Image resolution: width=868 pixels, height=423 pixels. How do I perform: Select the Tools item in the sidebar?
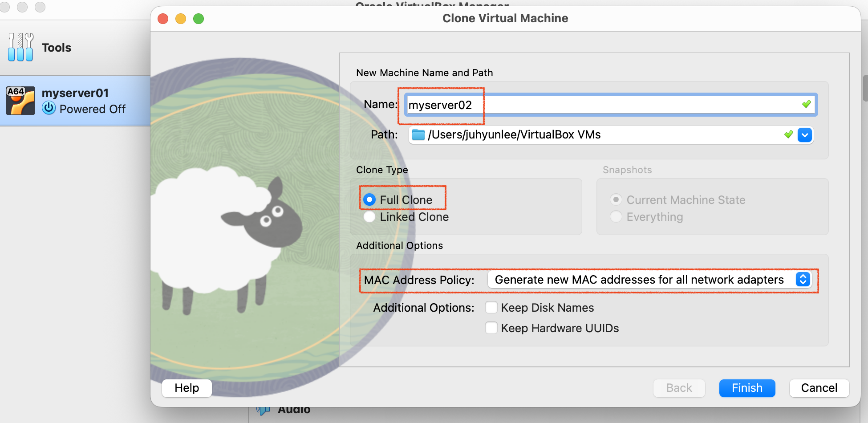click(56, 48)
